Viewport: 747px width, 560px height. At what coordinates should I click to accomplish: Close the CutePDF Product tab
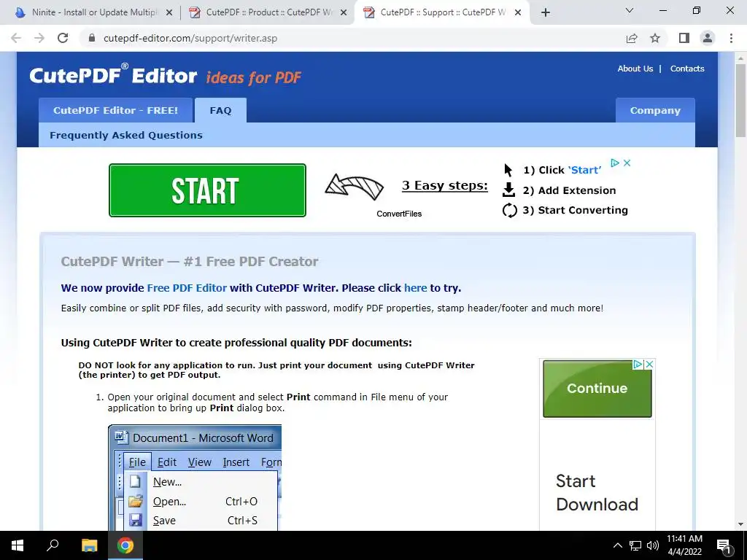[x=344, y=13]
